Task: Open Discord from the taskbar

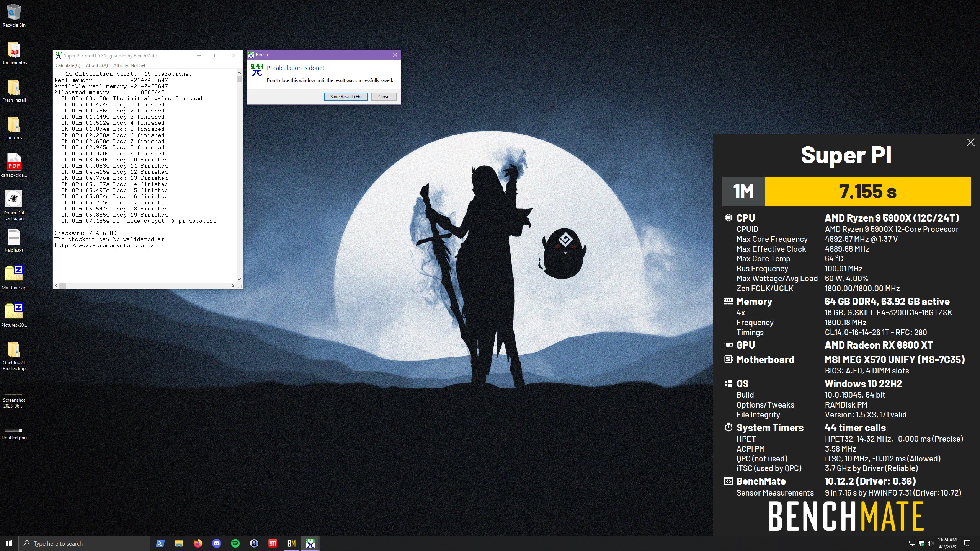Action: pos(216,543)
